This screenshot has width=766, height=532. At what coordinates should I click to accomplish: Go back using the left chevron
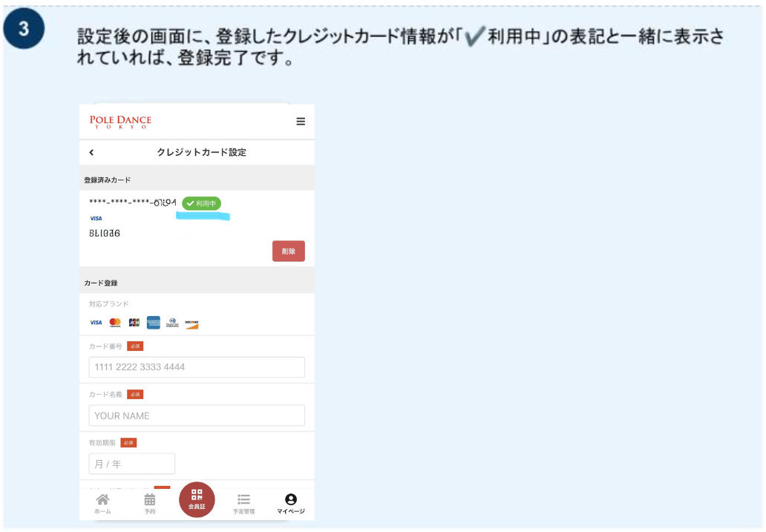pos(91,153)
